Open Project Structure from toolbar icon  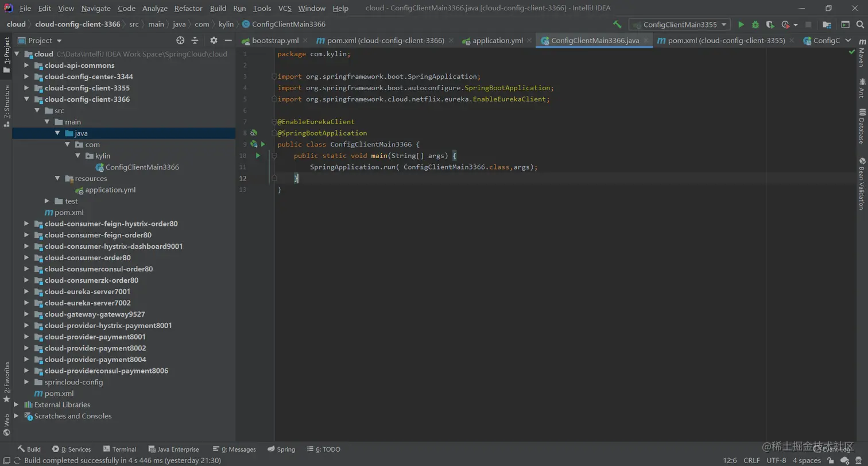(827, 25)
